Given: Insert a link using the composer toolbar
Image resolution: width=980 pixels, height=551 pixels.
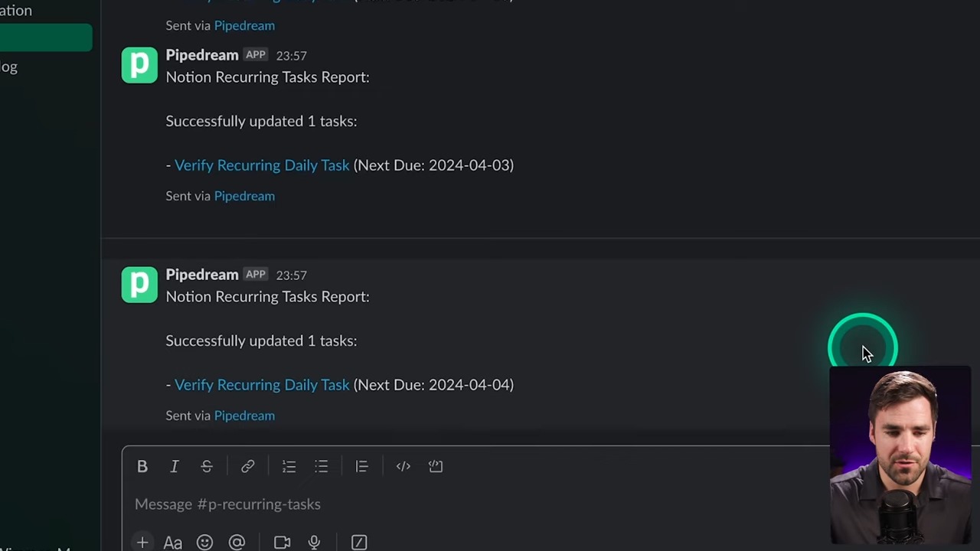Looking at the screenshot, I should click(x=247, y=466).
